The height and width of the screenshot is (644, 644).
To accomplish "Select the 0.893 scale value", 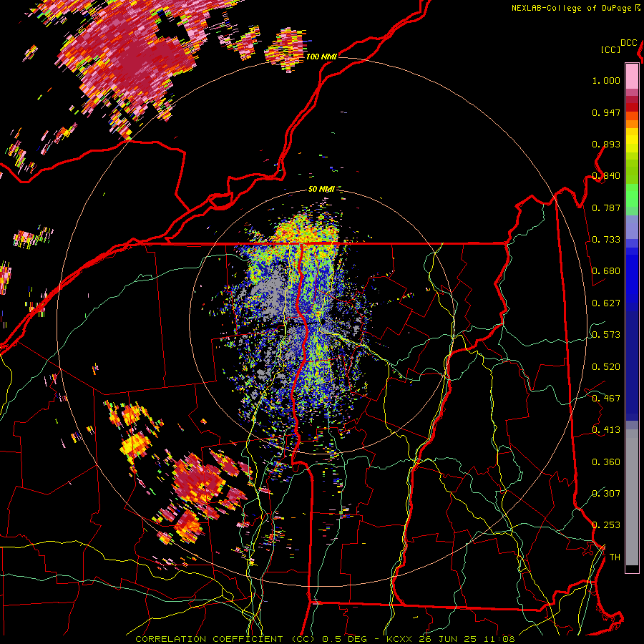I will (x=606, y=144).
